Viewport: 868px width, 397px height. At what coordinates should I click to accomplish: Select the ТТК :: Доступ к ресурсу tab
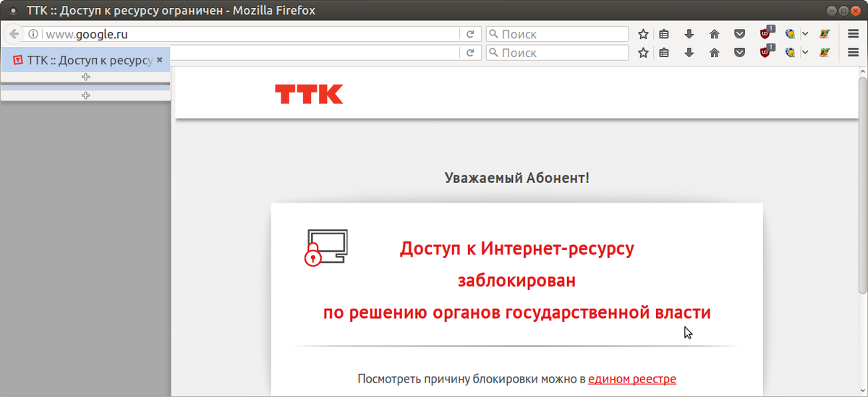click(85, 60)
